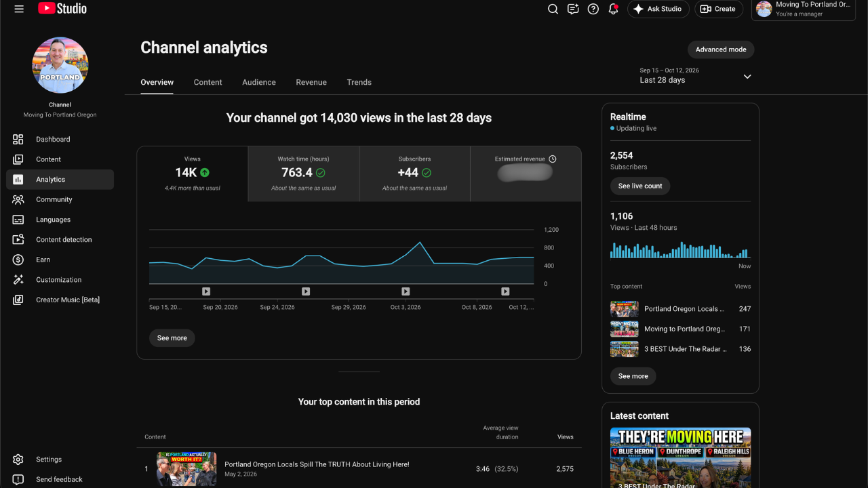
Task: Click the video marker near Oct 3 on chart
Action: pyautogui.click(x=406, y=291)
